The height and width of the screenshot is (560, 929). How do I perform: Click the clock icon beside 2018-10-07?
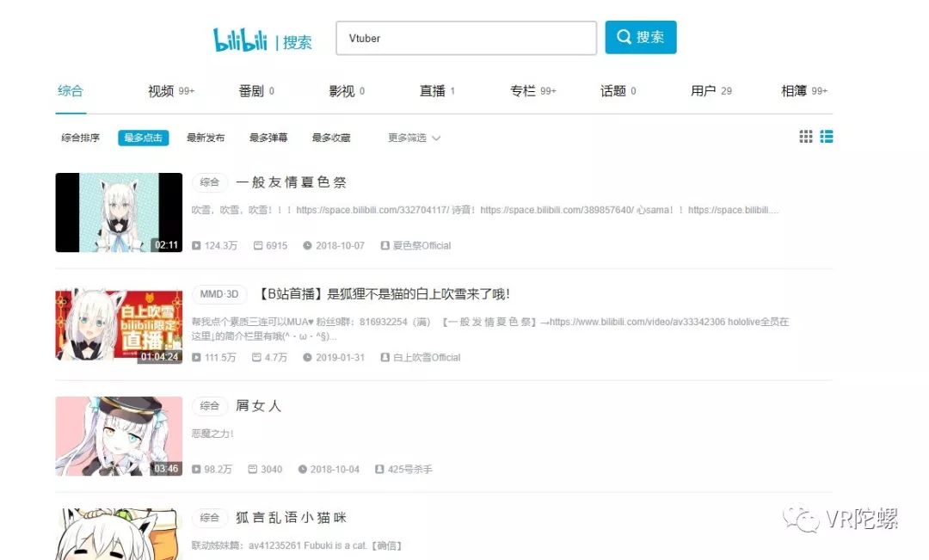307,245
